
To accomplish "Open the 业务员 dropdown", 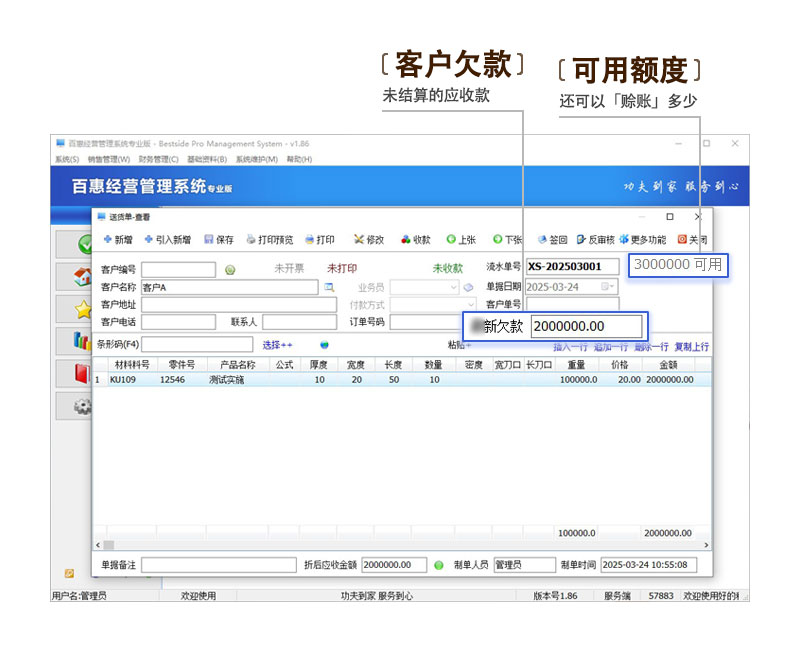I will point(454,287).
